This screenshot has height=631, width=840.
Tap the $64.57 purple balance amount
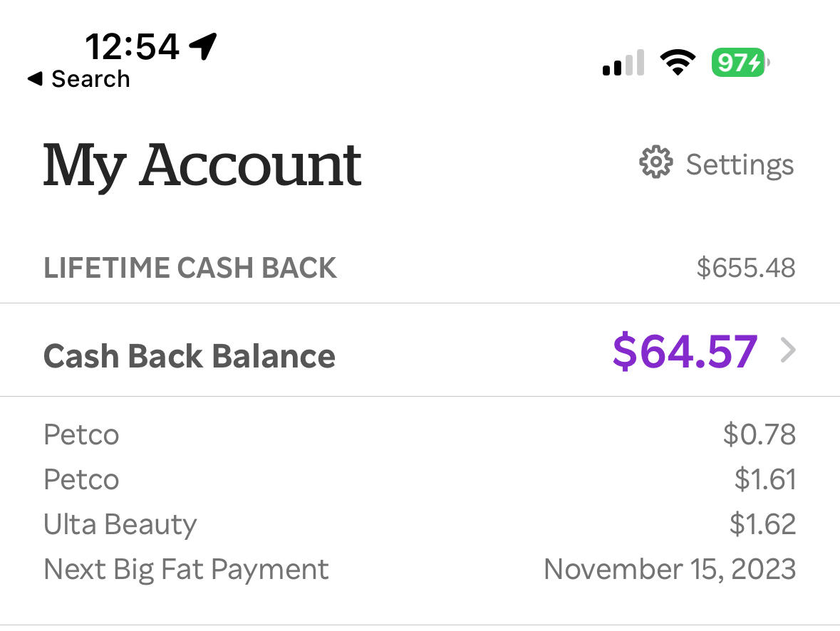pyautogui.click(x=685, y=351)
